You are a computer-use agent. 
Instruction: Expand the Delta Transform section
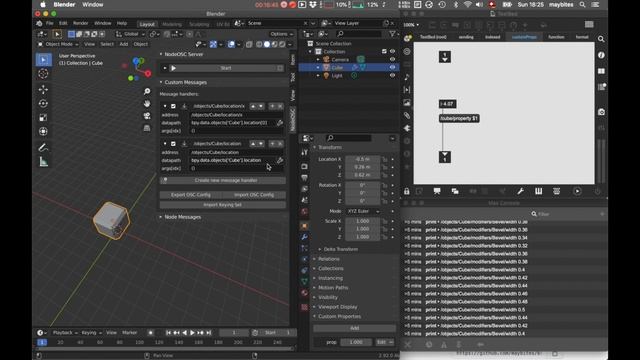340,249
